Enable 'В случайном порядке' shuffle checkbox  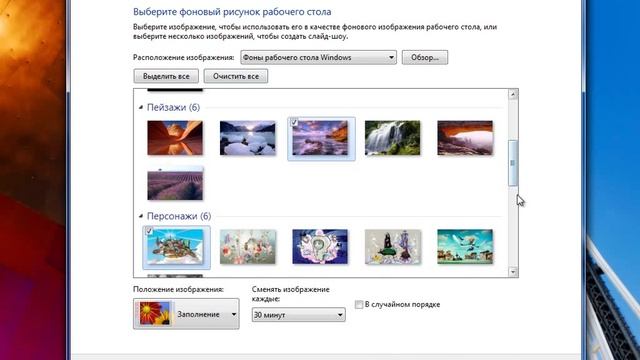tap(359, 304)
